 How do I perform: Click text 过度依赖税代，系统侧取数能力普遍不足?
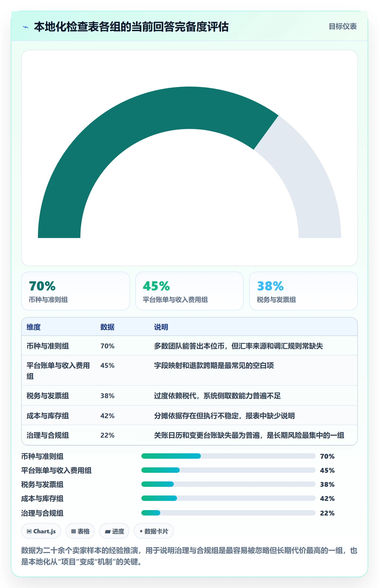217,396
